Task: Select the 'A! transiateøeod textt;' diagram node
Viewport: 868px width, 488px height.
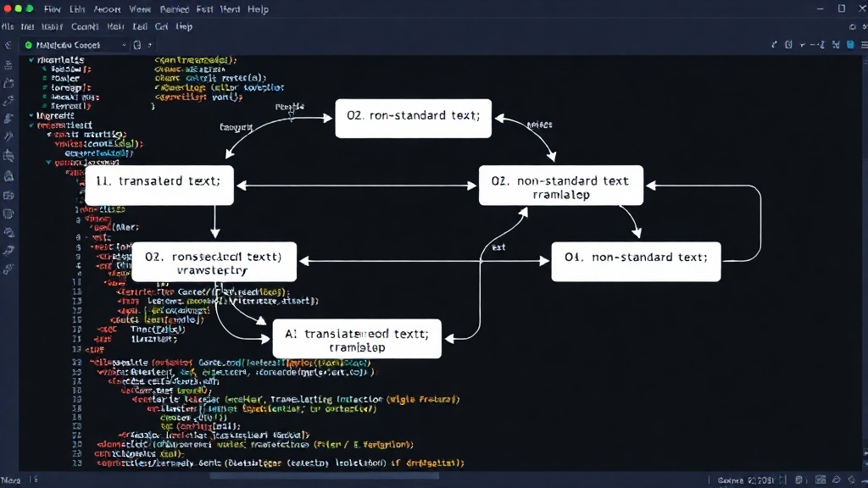Action: pos(357,339)
